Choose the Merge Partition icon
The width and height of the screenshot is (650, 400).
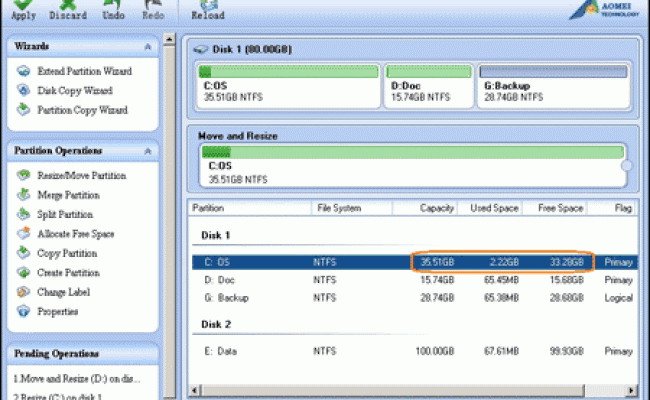coord(24,195)
